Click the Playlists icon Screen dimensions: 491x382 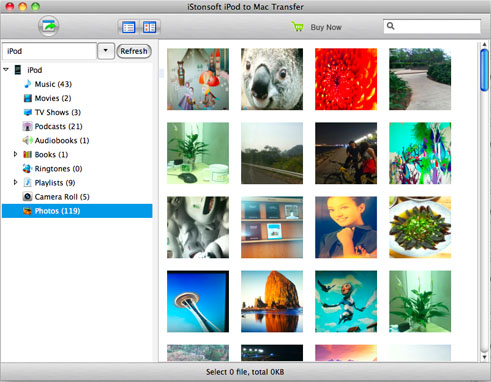pos(28,183)
